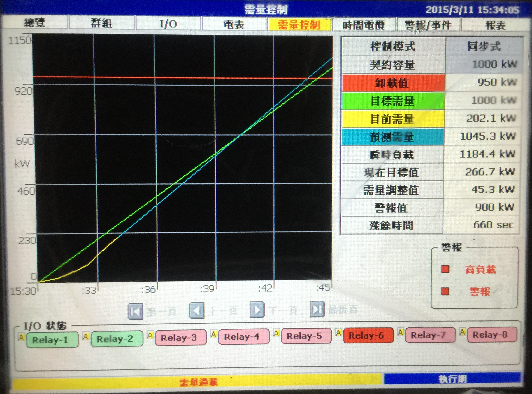Image resolution: width=532 pixels, height=394 pixels.
Task: Toggle the Relay-7 button
Action: (430, 335)
